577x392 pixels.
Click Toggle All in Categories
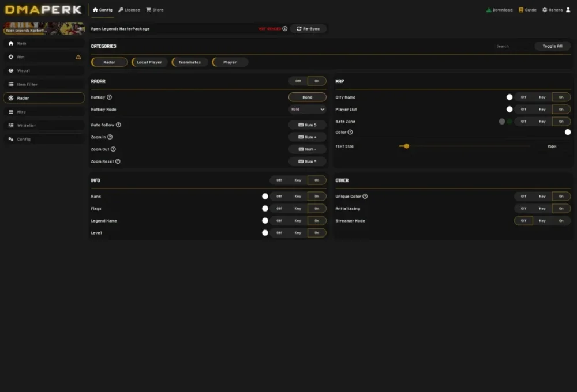(x=552, y=46)
